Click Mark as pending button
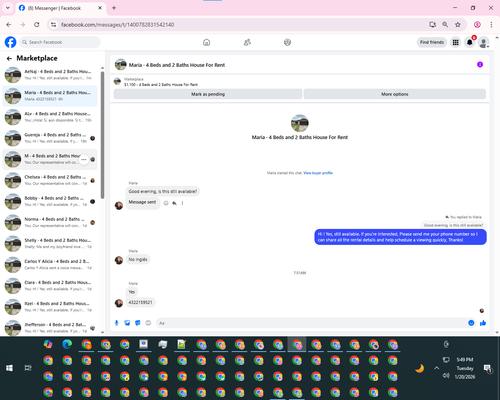 [x=208, y=94]
